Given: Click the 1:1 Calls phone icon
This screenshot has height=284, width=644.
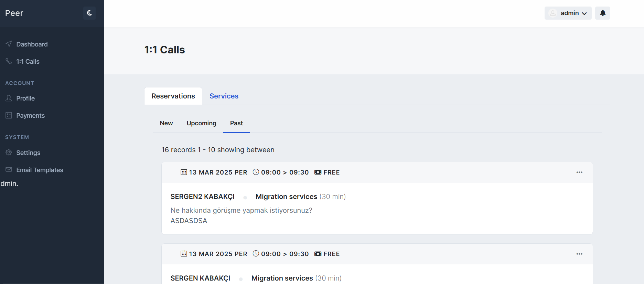Looking at the screenshot, I should pyautogui.click(x=9, y=61).
